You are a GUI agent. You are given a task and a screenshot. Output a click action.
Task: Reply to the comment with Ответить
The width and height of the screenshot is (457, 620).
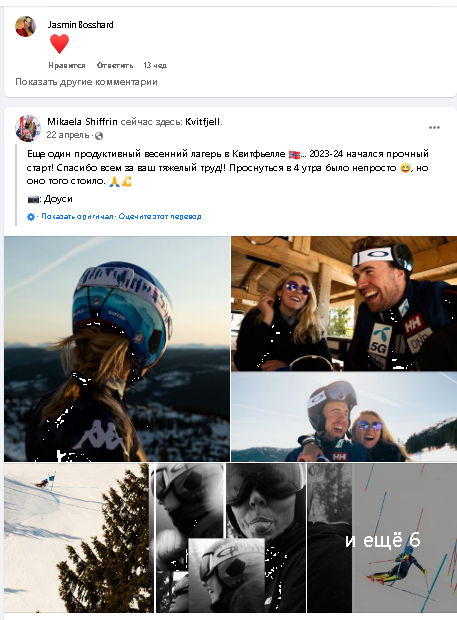[x=115, y=65]
